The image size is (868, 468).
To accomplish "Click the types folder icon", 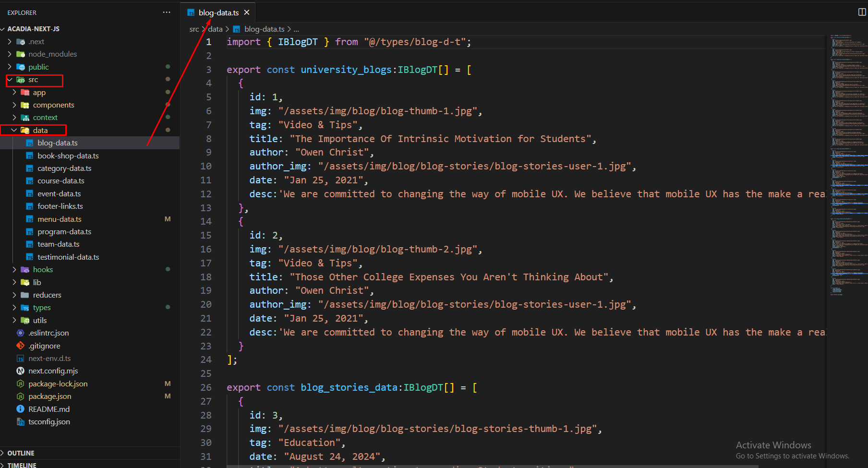I will click(25, 308).
